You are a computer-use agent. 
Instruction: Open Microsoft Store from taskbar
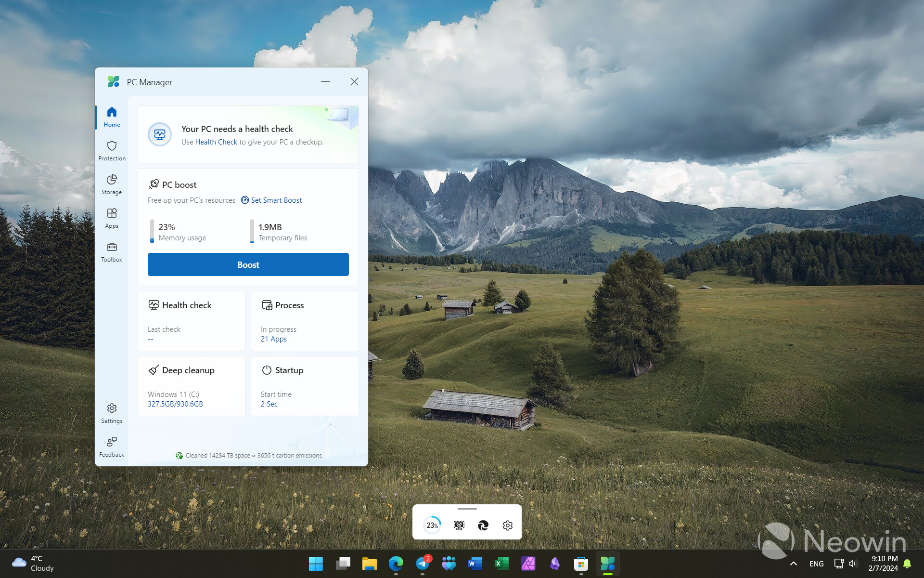tap(581, 564)
